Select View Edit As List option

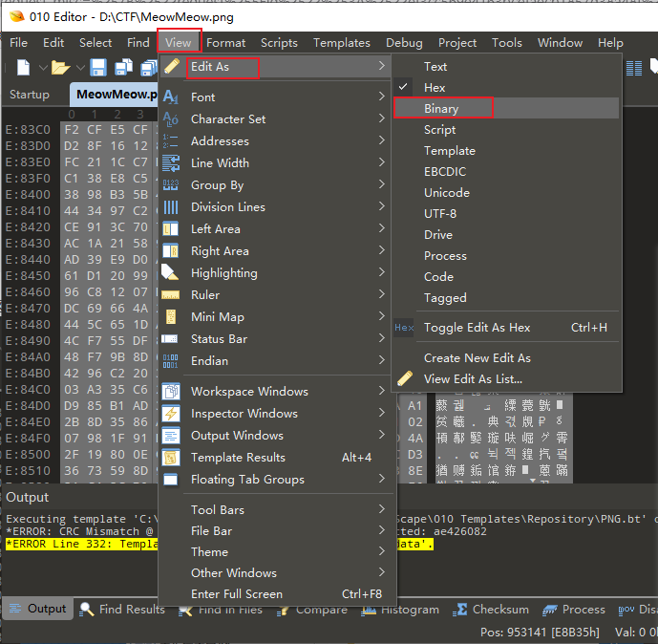pos(506,378)
